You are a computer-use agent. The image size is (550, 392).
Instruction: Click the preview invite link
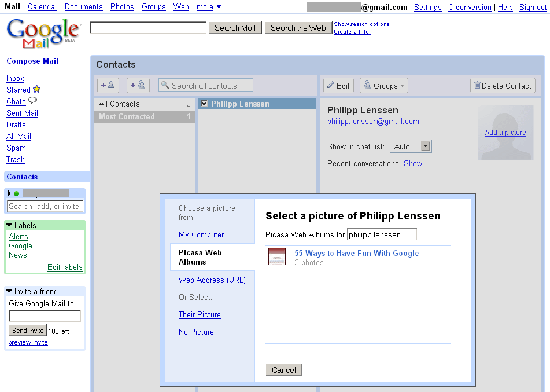(28, 342)
